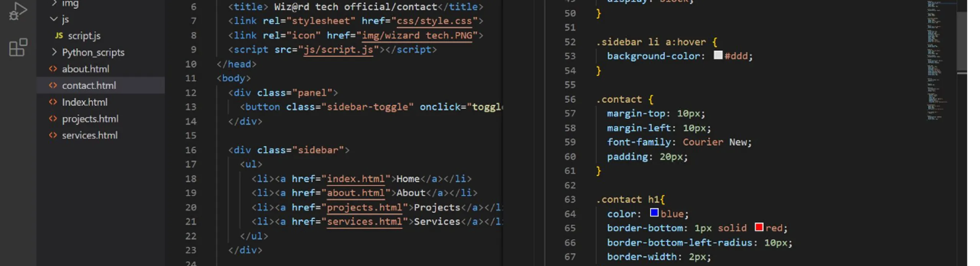Click the JS icon beside script.js

coord(59,36)
